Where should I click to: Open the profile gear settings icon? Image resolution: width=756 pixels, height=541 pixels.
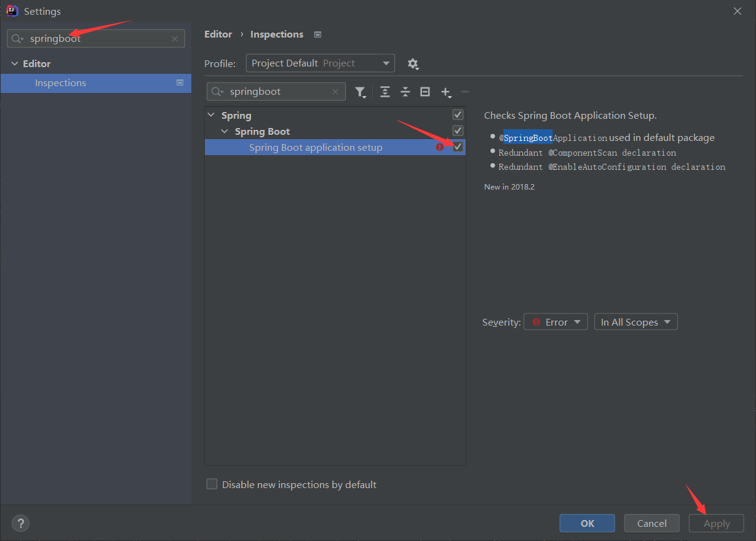coord(413,63)
